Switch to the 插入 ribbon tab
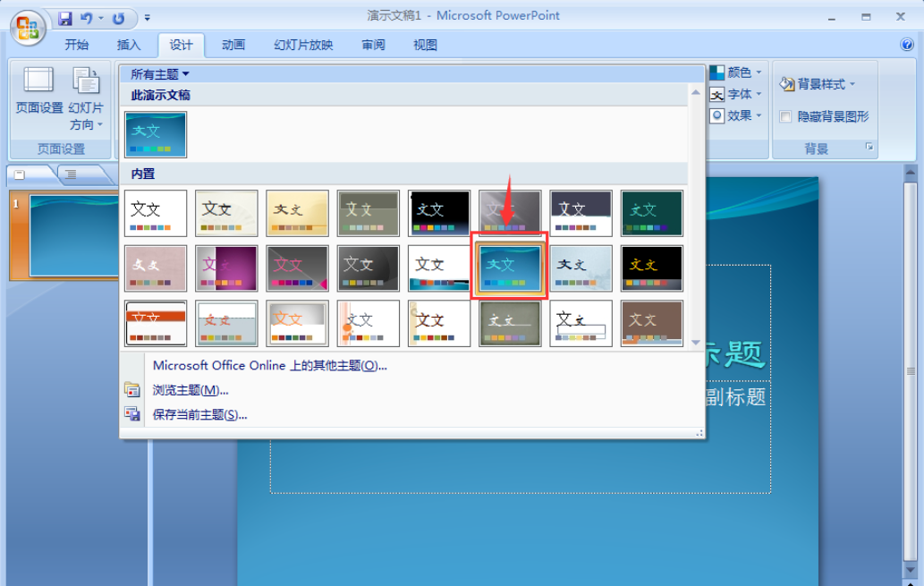 click(x=129, y=45)
